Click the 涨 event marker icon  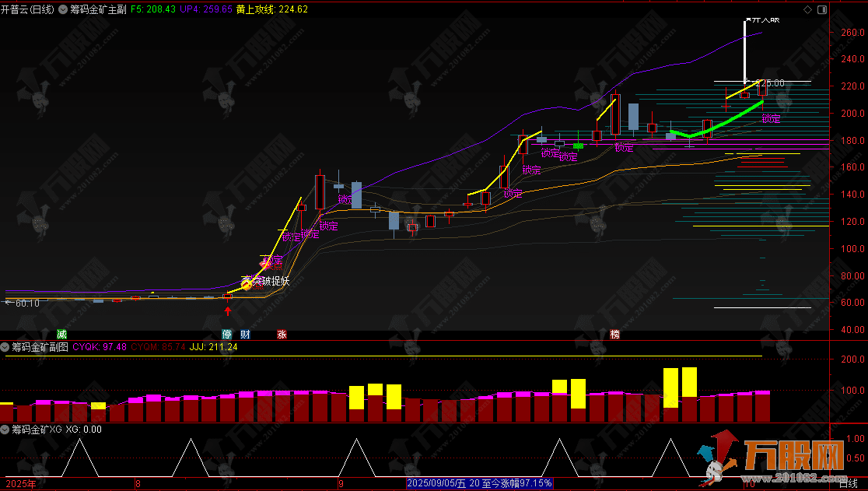click(x=282, y=335)
